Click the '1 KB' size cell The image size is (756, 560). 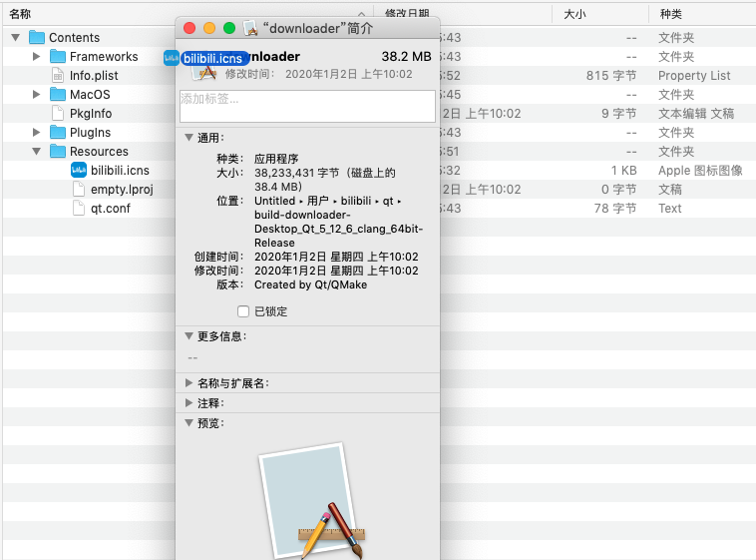click(624, 171)
